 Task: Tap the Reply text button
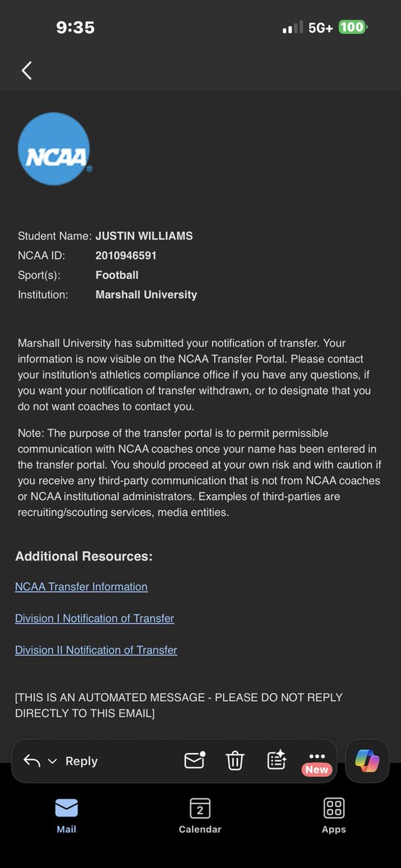(81, 761)
